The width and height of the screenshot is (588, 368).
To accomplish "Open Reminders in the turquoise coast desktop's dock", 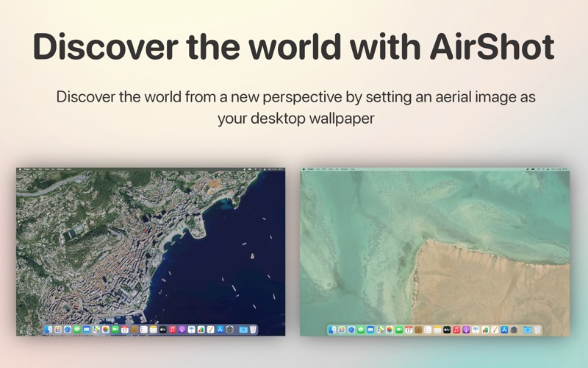I will 428,330.
